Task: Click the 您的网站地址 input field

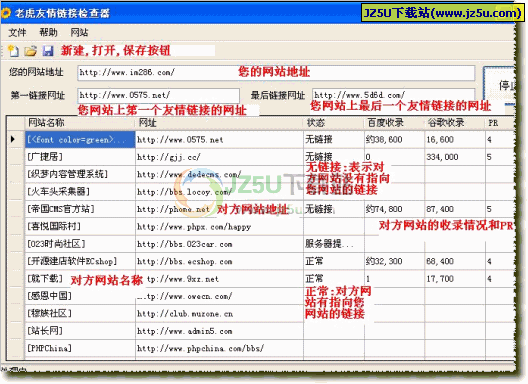Action: coord(276,72)
